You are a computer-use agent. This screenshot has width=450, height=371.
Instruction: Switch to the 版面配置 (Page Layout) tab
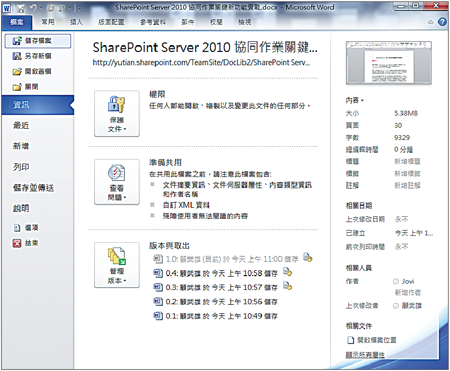pyautogui.click(x=111, y=22)
